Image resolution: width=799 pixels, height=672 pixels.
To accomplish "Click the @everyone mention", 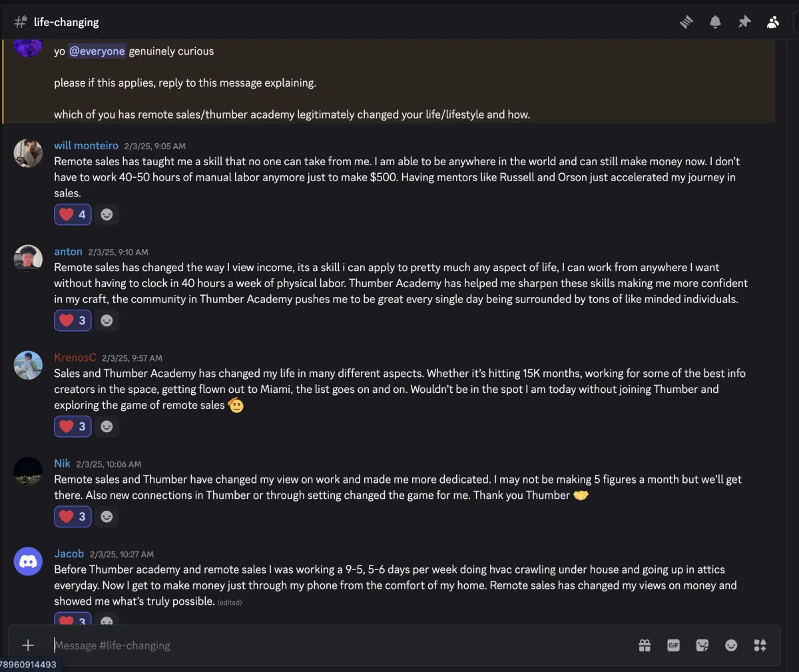I will click(x=97, y=51).
